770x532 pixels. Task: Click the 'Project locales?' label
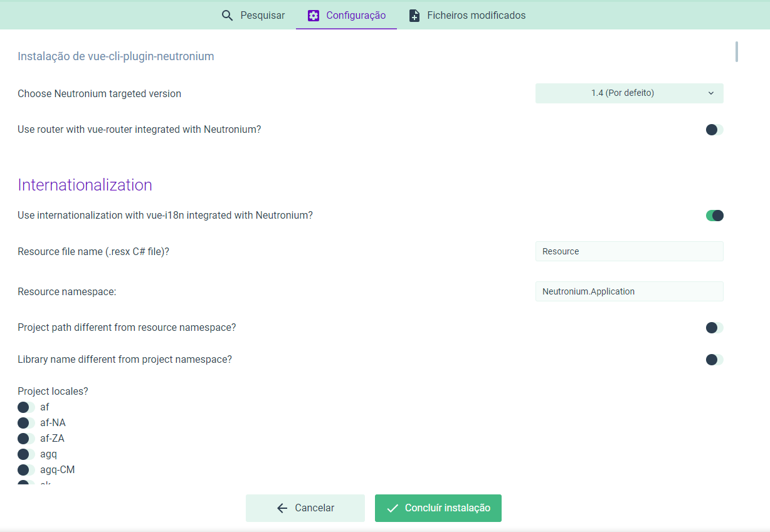click(53, 392)
